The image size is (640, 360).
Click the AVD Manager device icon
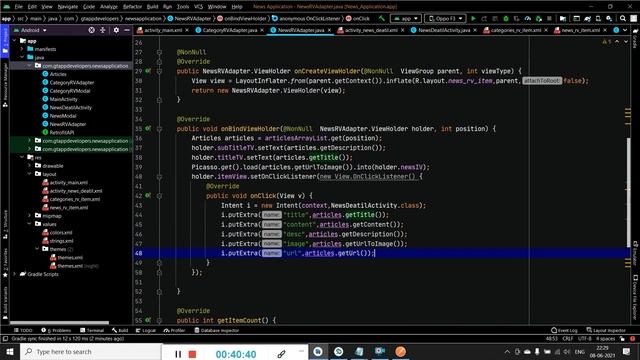pos(598,18)
